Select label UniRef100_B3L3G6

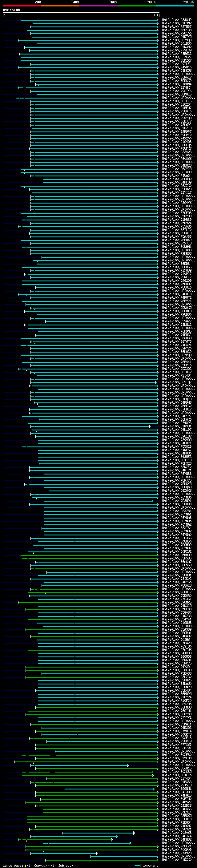(x=176, y=538)
